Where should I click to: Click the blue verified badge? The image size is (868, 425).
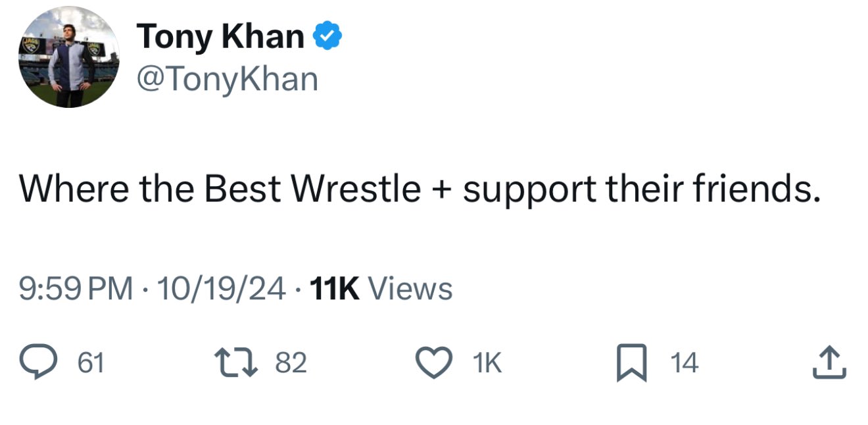click(x=327, y=36)
